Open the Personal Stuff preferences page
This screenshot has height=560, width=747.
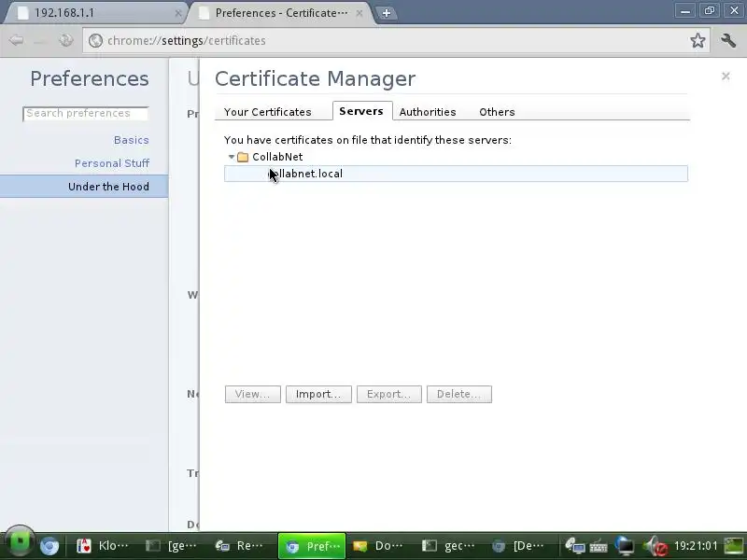pos(112,163)
